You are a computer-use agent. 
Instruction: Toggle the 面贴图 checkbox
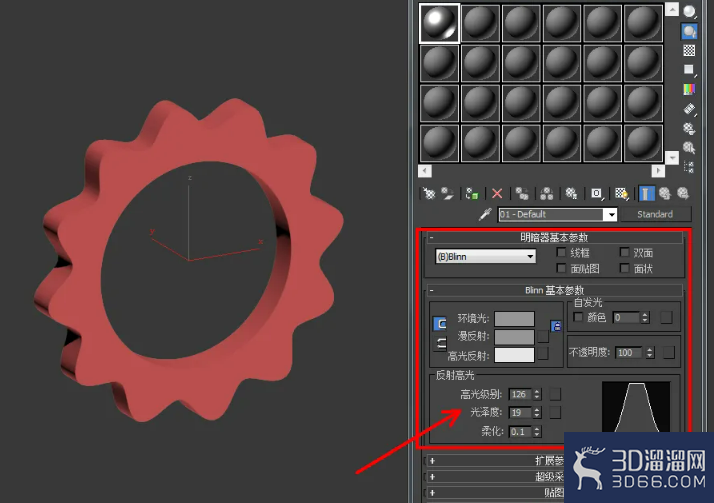(x=561, y=268)
